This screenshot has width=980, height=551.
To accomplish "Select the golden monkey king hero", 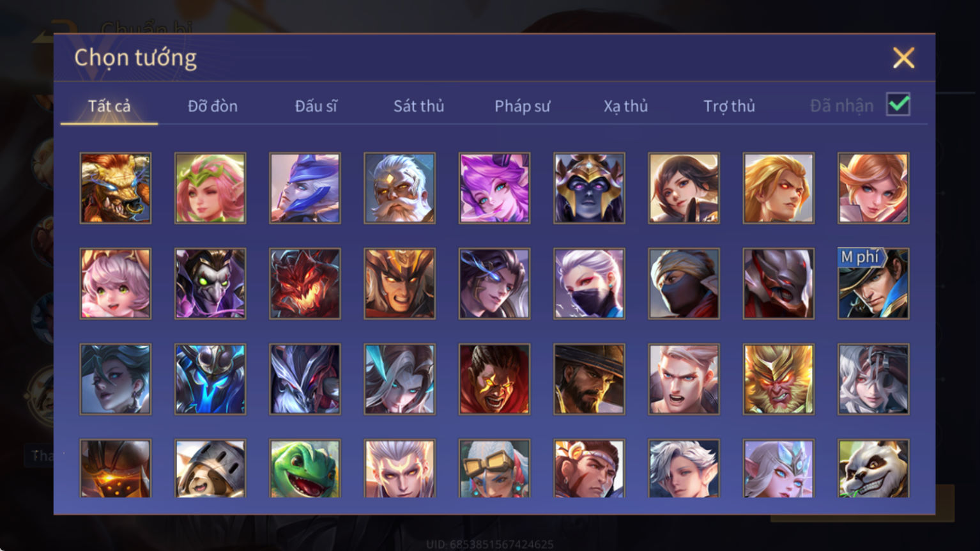I will 779,379.
